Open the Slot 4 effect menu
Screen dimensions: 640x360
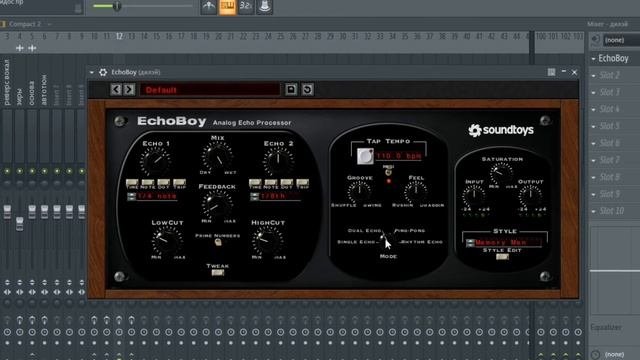593,109
